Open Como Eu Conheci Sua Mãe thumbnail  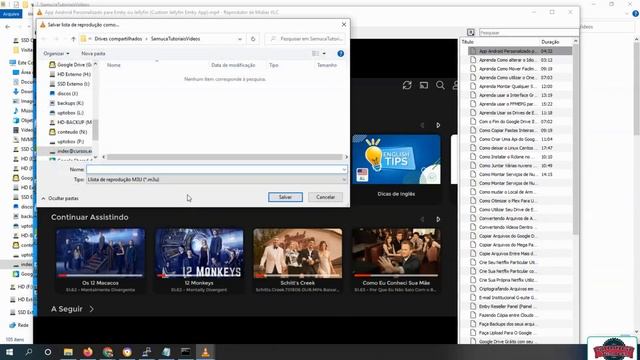(396, 253)
